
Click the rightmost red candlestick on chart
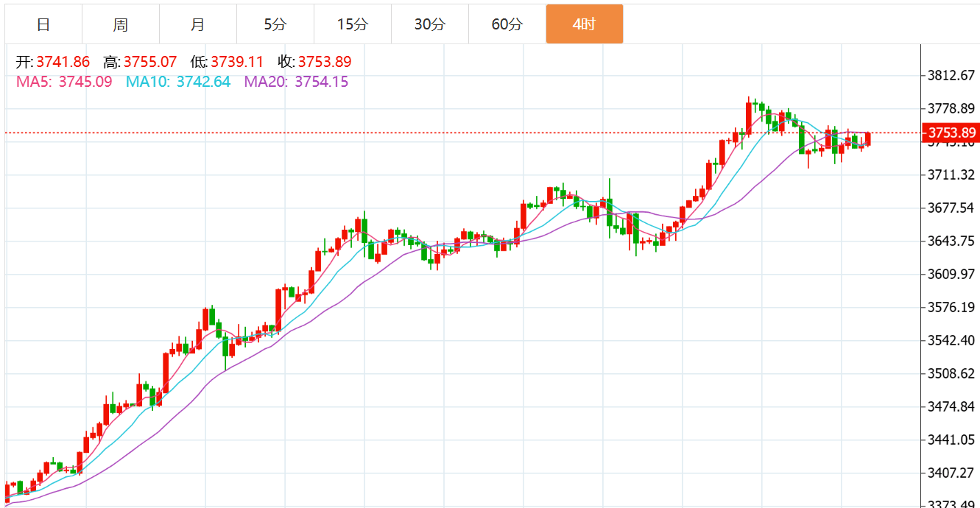[869, 138]
